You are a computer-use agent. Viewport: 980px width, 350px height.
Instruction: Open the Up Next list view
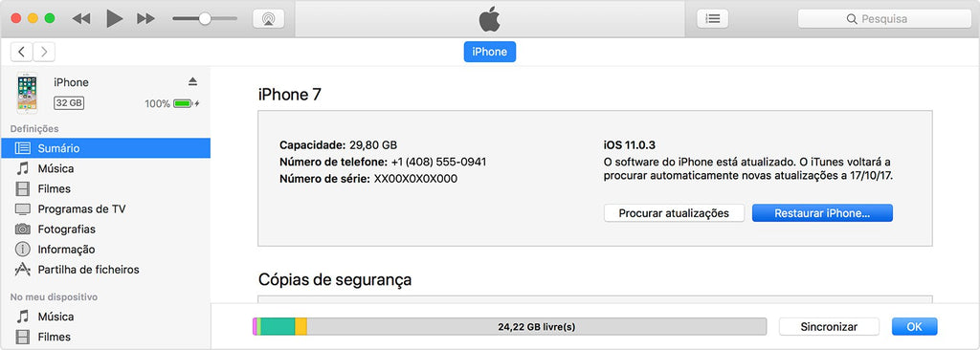[712, 19]
